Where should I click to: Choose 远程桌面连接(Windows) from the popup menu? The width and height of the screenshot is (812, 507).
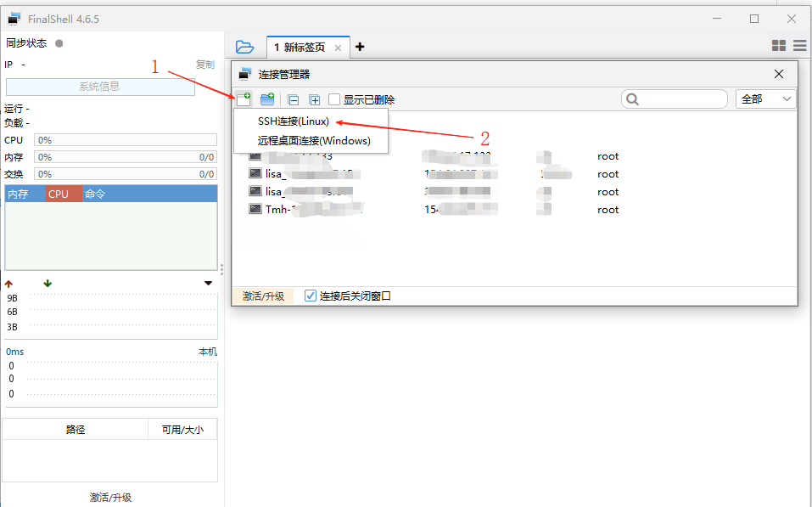pyautogui.click(x=314, y=140)
